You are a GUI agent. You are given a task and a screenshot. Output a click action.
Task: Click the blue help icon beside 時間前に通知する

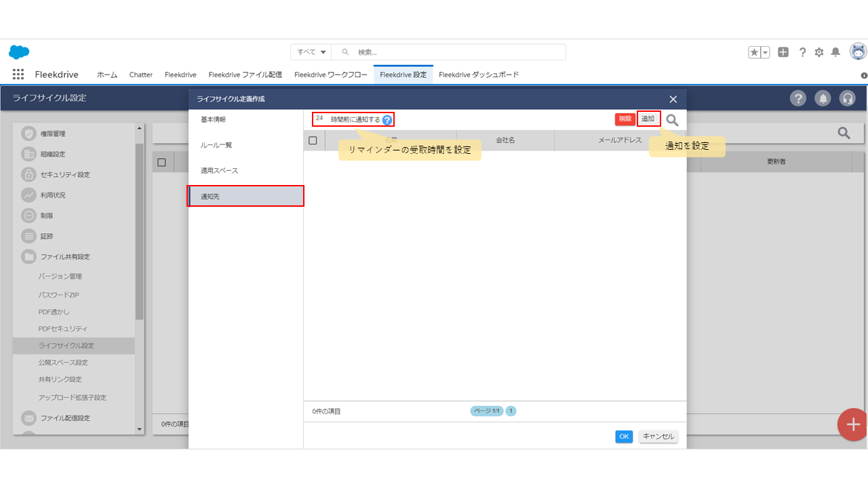(x=387, y=120)
